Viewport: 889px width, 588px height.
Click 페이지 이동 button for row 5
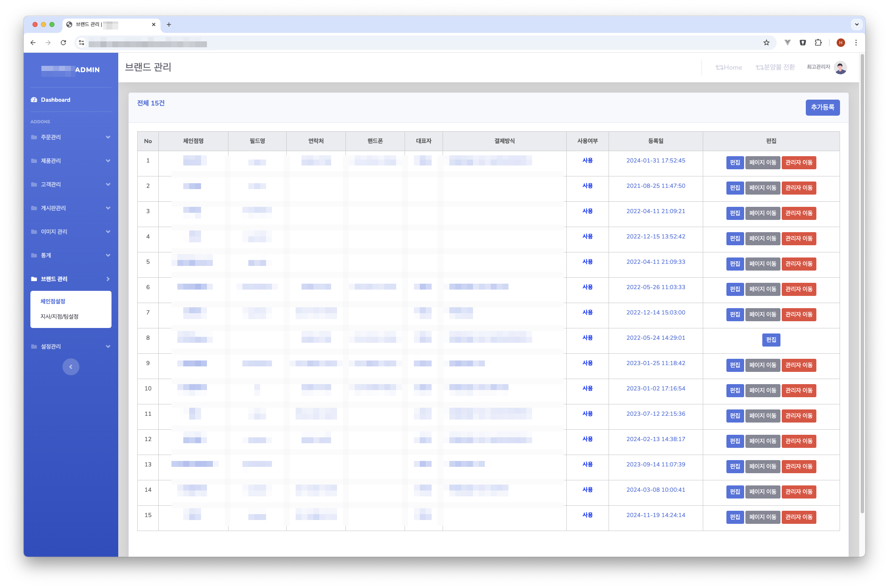pyautogui.click(x=762, y=264)
